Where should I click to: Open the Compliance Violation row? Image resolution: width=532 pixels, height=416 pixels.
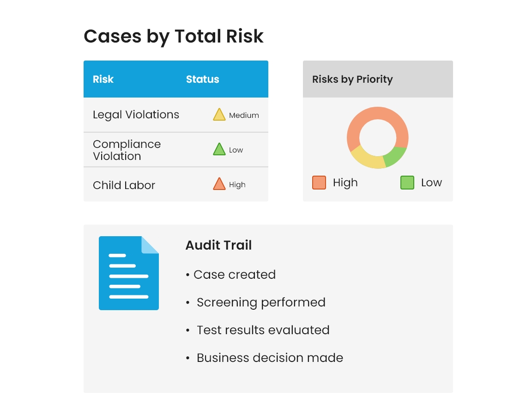(127, 150)
